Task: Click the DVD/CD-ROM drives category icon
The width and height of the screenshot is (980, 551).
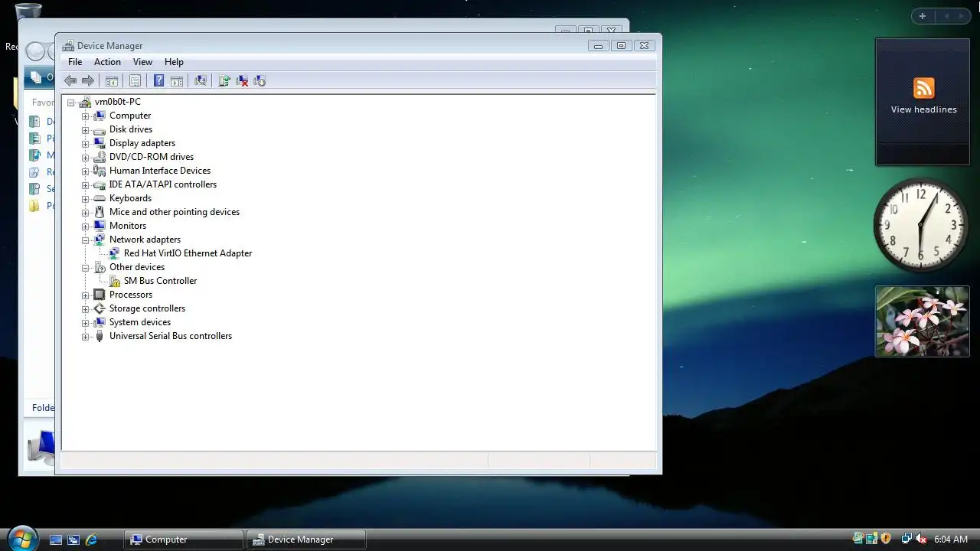Action: pos(99,157)
